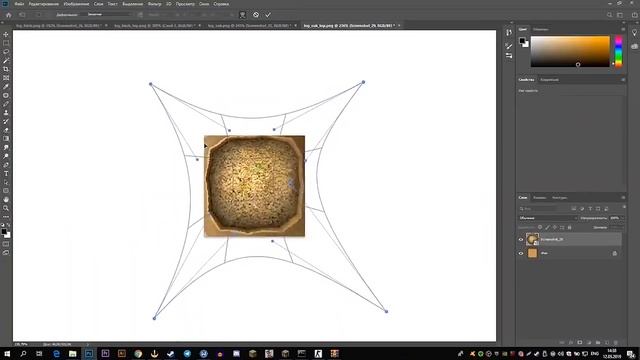Select the Blur tool
Screen dimensions: 640x360
click(6, 147)
